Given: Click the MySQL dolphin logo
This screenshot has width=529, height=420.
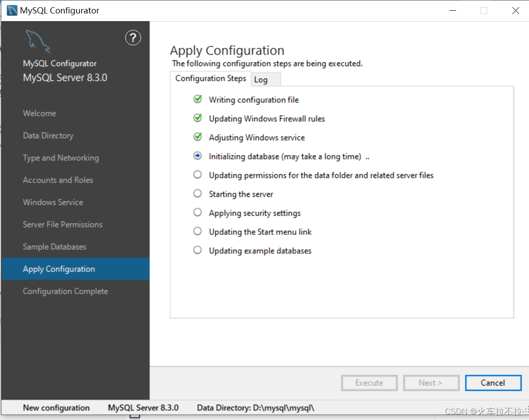Looking at the screenshot, I should (38, 41).
